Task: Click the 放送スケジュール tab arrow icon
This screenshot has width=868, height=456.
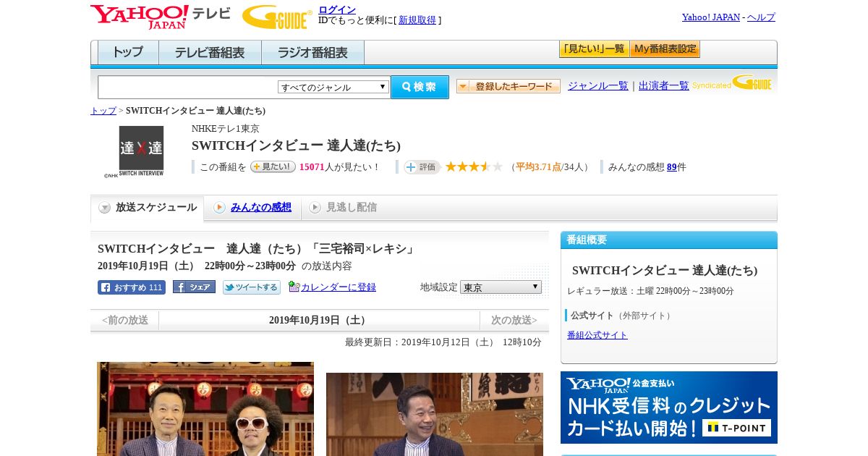Action: click(x=105, y=208)
